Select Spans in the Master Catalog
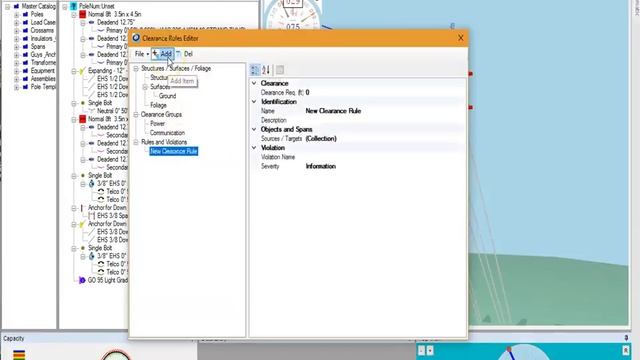The image size is (640, 360). pos(38,47)
